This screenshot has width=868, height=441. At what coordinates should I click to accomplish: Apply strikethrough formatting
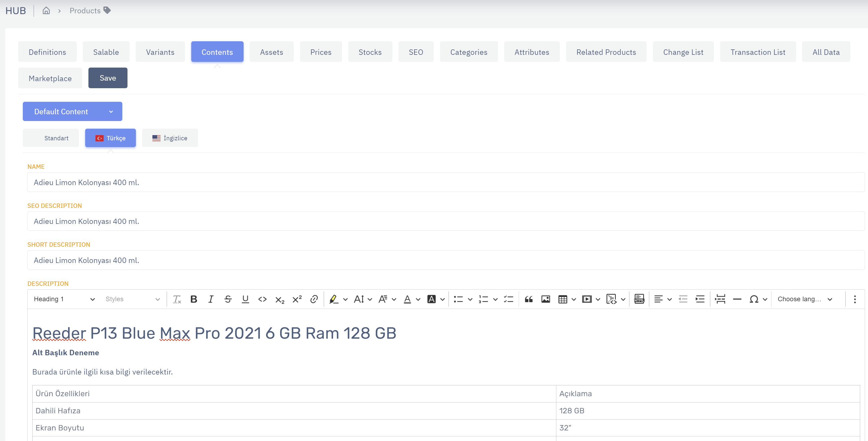(x=228, y=299)
